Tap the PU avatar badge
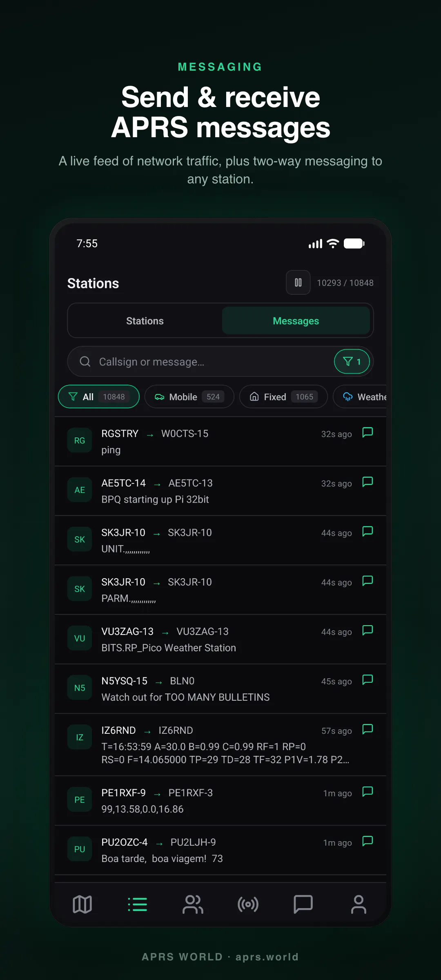The width and height of the screenshot is (441, 980). 80,849
